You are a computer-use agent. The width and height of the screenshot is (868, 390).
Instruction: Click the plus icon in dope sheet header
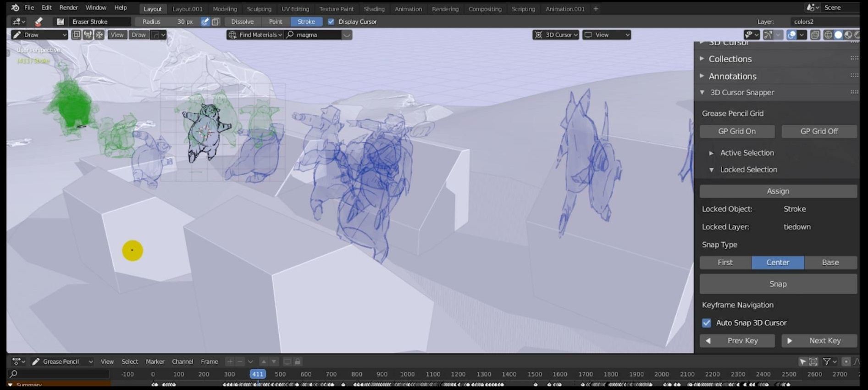click(x=230, y=362)
